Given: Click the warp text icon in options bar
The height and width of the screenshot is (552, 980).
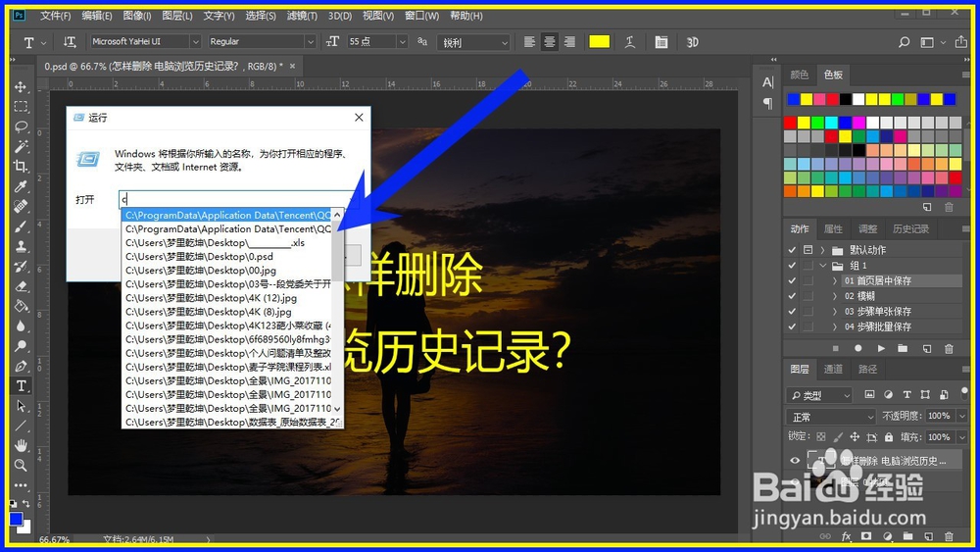Looking at the screenshot, I should click(630, 42).
